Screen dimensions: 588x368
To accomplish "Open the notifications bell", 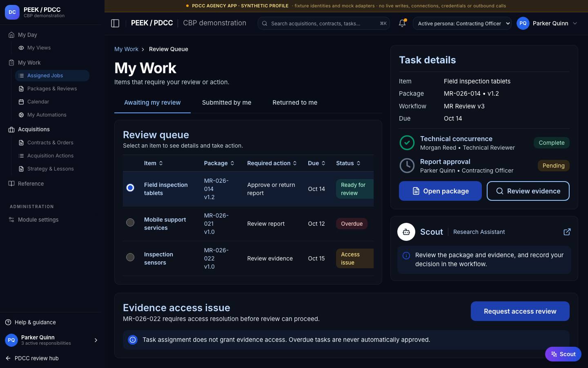I will (x=402, y=23).
